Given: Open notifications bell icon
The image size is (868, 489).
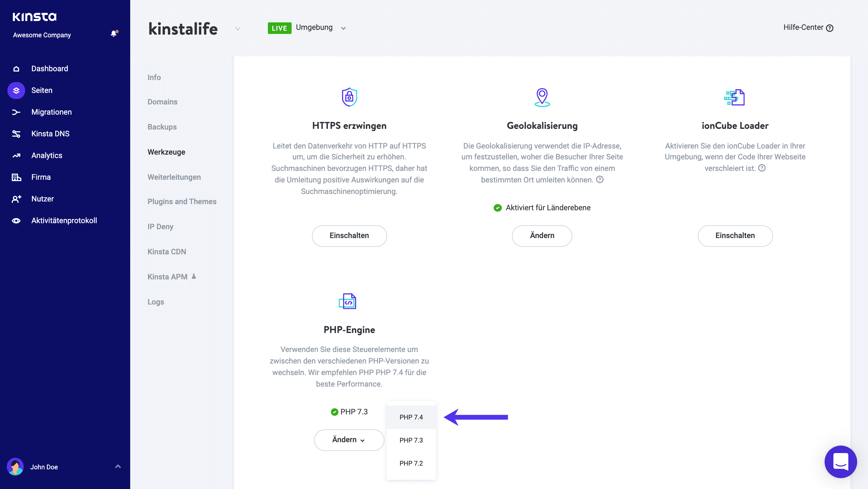Looking at the screenshot, I should click(x=114, y=33).
